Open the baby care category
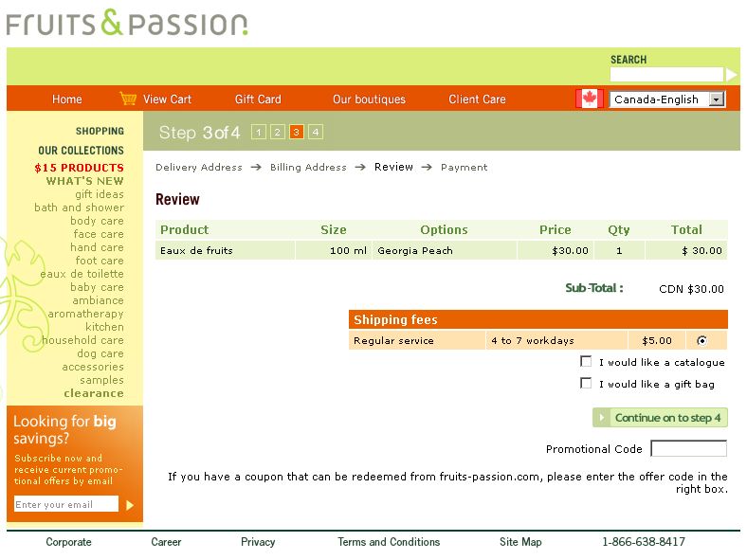 (97, 287)
